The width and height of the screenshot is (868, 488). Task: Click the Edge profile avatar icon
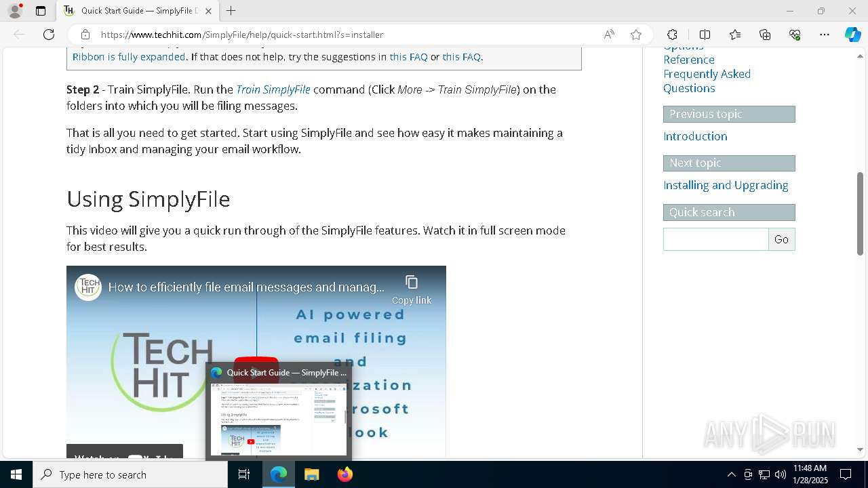15,11
